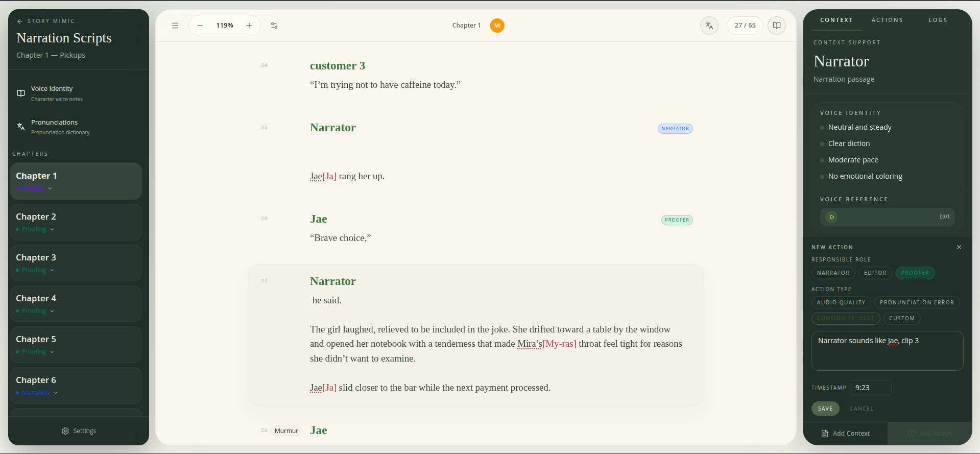
Task: Select EDITOR responsible role
Action: (875, 273)
